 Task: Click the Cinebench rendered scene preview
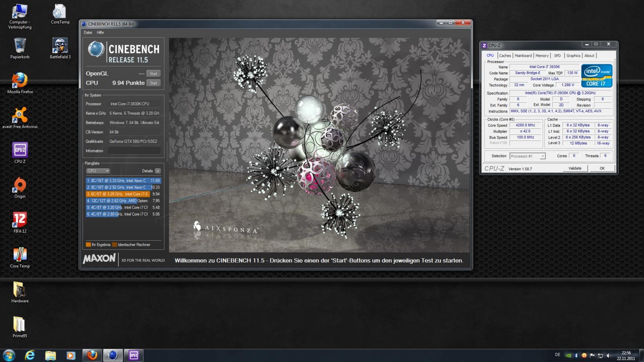pos(319,145)
